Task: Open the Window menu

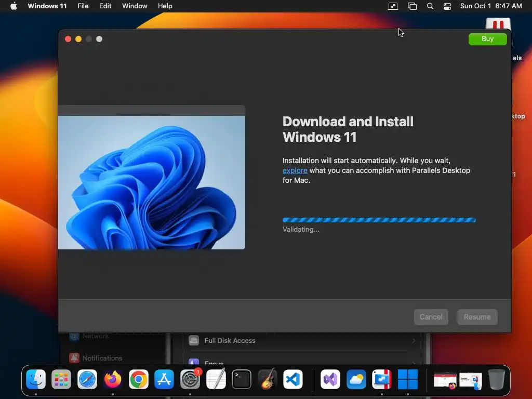Action: pos(135,6)
